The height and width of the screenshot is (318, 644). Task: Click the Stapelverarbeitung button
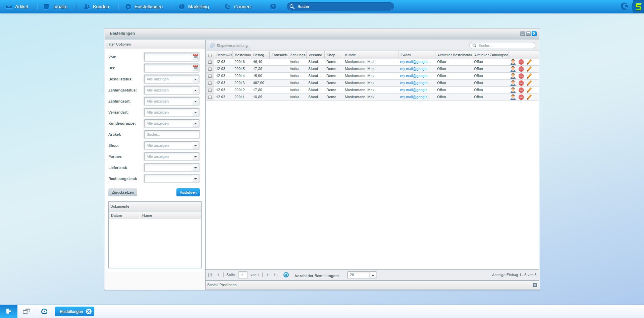[x=229, y=46]
